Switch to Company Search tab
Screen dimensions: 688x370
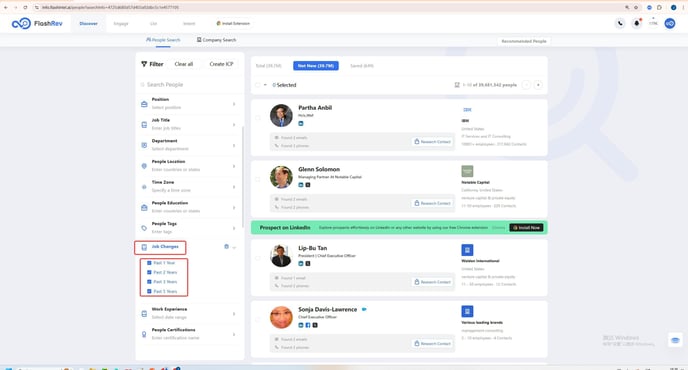click(x=216, y=40)
